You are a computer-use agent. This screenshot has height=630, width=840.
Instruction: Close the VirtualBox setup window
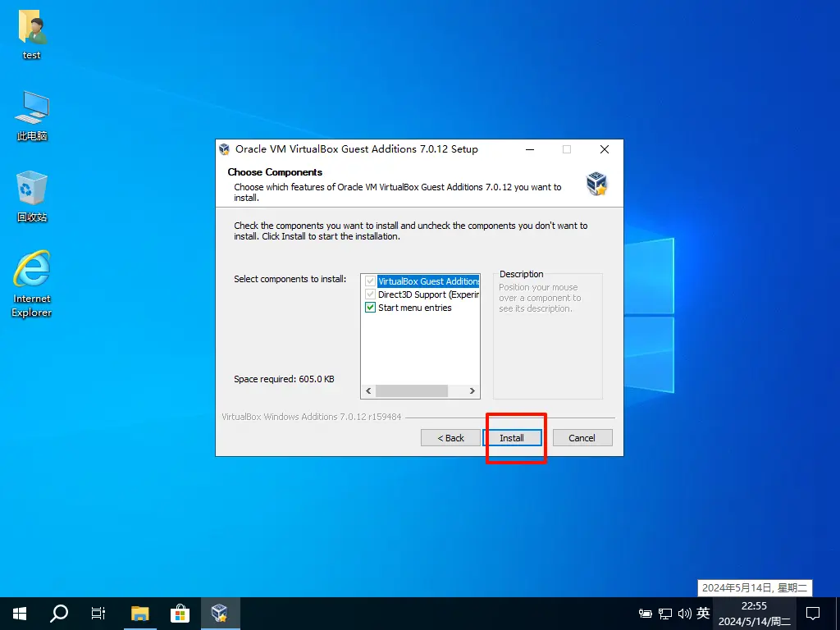pos(605,149)
